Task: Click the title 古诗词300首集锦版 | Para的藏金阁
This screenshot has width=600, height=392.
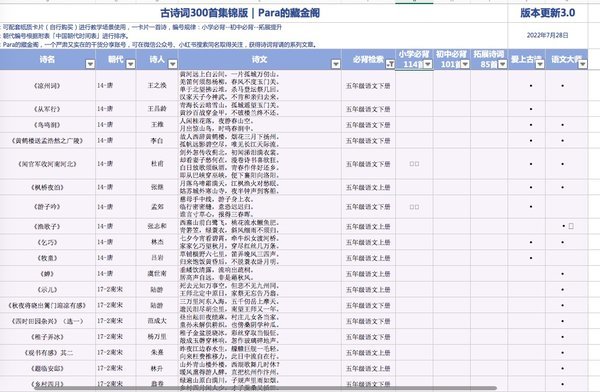Action: [x=240, y=13]
